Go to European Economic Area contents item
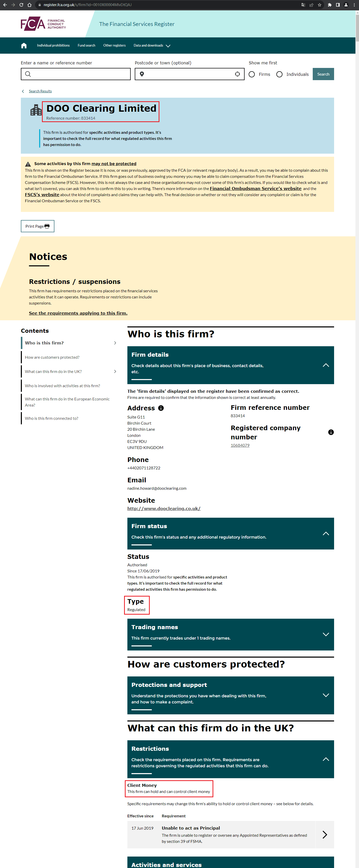This screenshot has height=868, width=359. tap(67, 402)
